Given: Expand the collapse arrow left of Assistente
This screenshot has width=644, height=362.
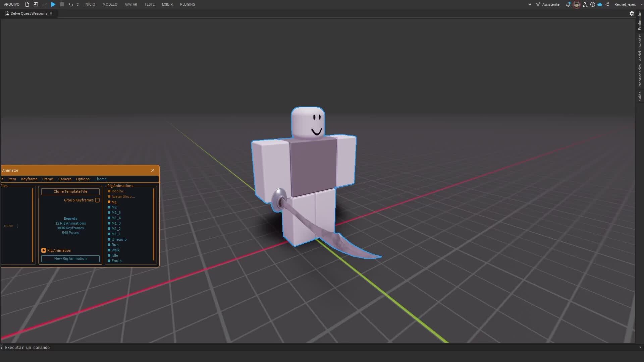Looking at the screenshot, I should 529,4.
